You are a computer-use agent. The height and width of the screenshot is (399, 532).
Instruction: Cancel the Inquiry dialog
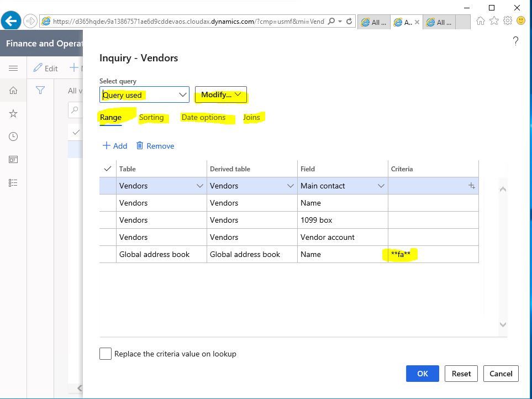pyautogui.click(x=501, y=374)
